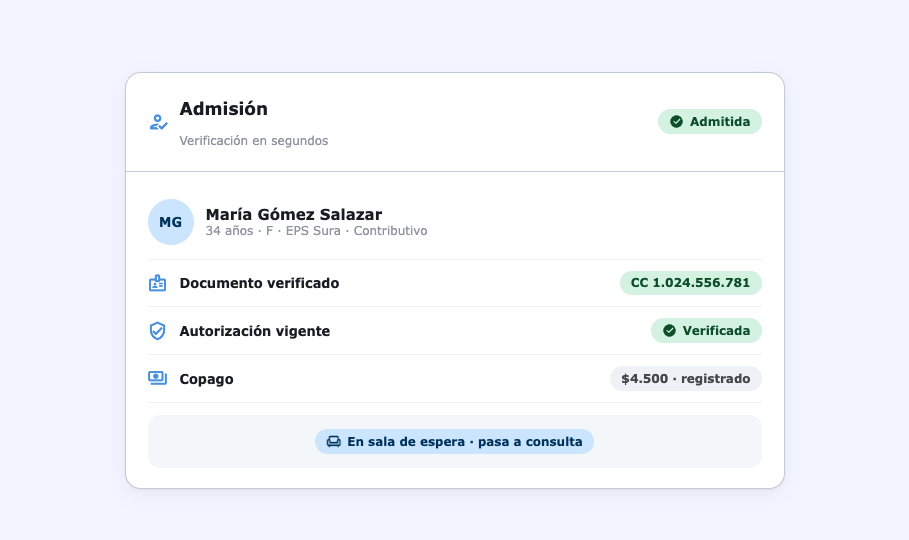Click the Admitida status badge text
This screenshot has width=909, height=540.
(x=719, y=121)
